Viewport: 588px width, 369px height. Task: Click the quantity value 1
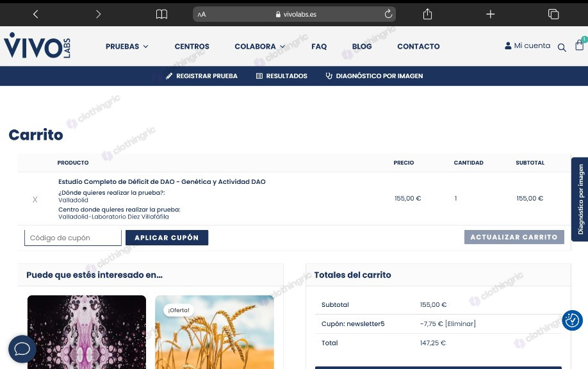click(455, 199)
